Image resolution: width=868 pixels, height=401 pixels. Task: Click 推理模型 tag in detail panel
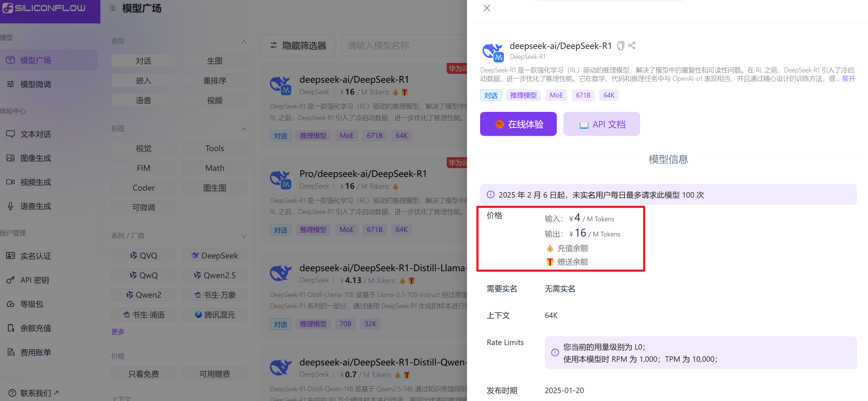point(523,95)
